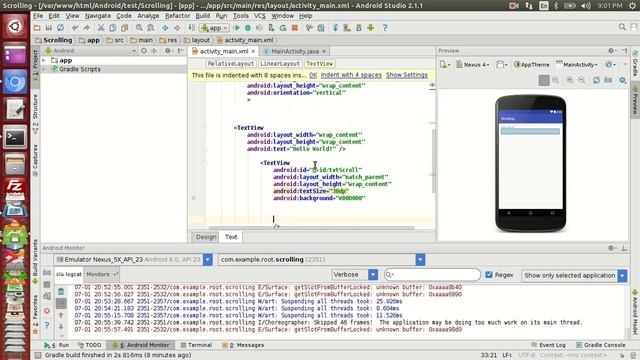Open the Android Monitor settings gear
The width and height of the screenshot is (640, 360).
point(611,248)
